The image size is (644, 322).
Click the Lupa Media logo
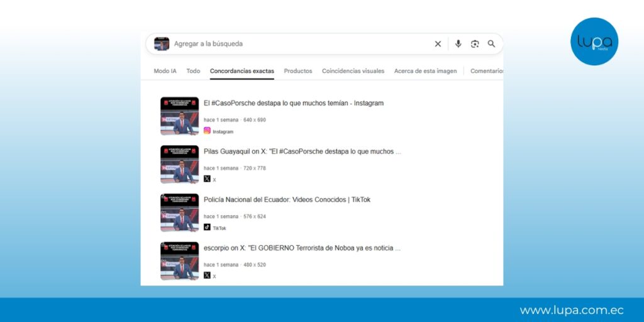tap(594, 42)
